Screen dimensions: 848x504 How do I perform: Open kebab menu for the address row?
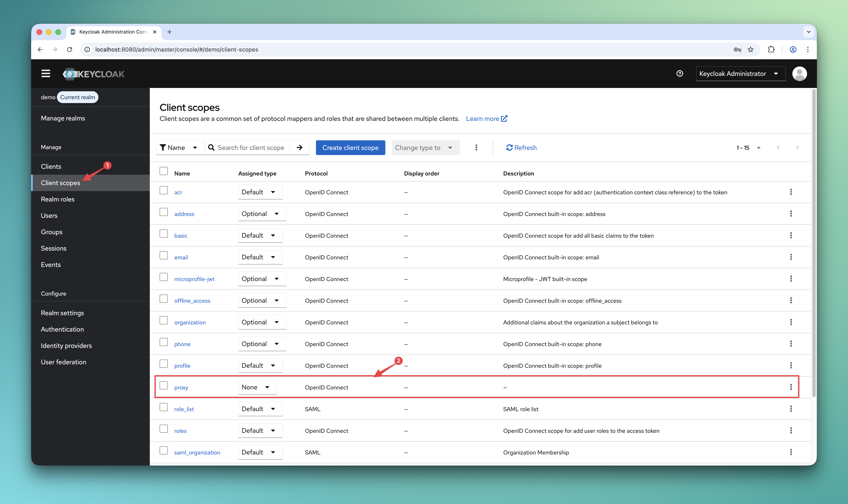point(791,214)
